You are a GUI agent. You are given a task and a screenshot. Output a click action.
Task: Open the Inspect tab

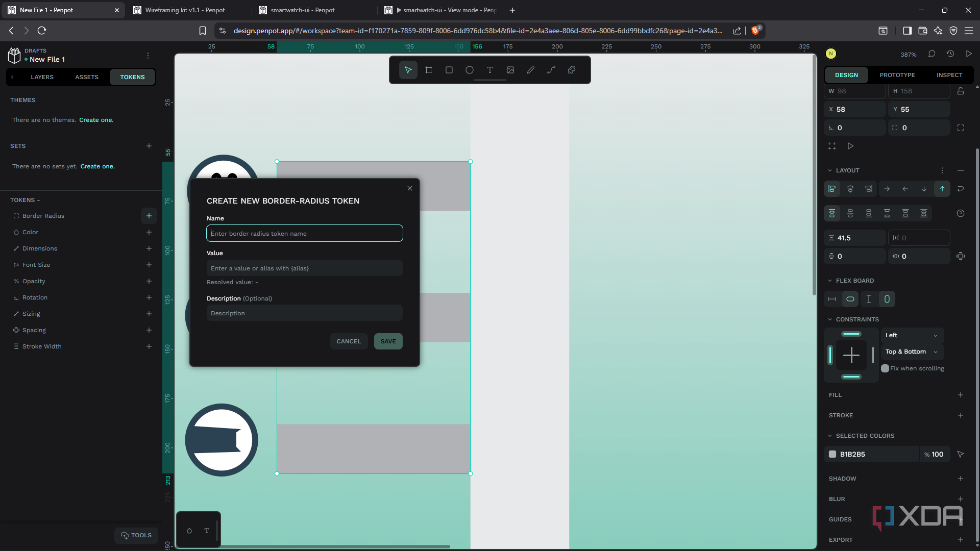pyautogui.click(x=949, y=75)
